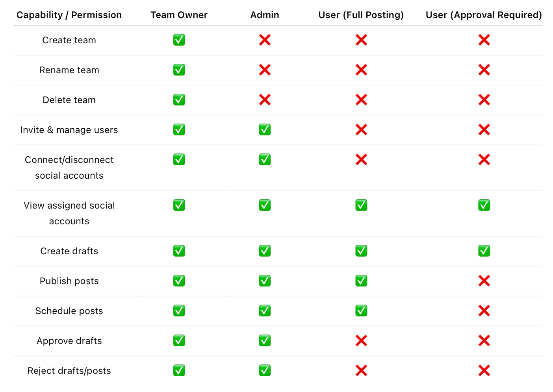This screenshot has width=553, height=392.
Task: Click the Admin checkmark for Reject drafts/posts
Action: coord(265,371)
